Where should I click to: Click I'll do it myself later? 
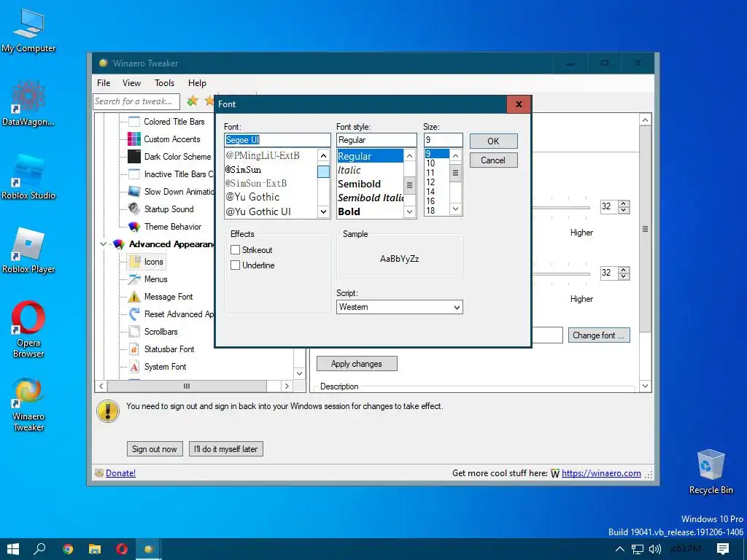226,449
